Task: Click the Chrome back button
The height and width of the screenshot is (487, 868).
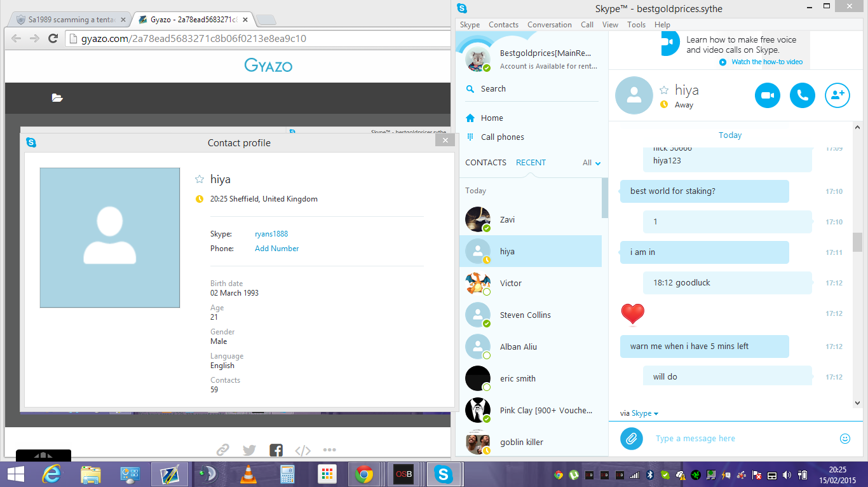Action: [x=16, y=38]
